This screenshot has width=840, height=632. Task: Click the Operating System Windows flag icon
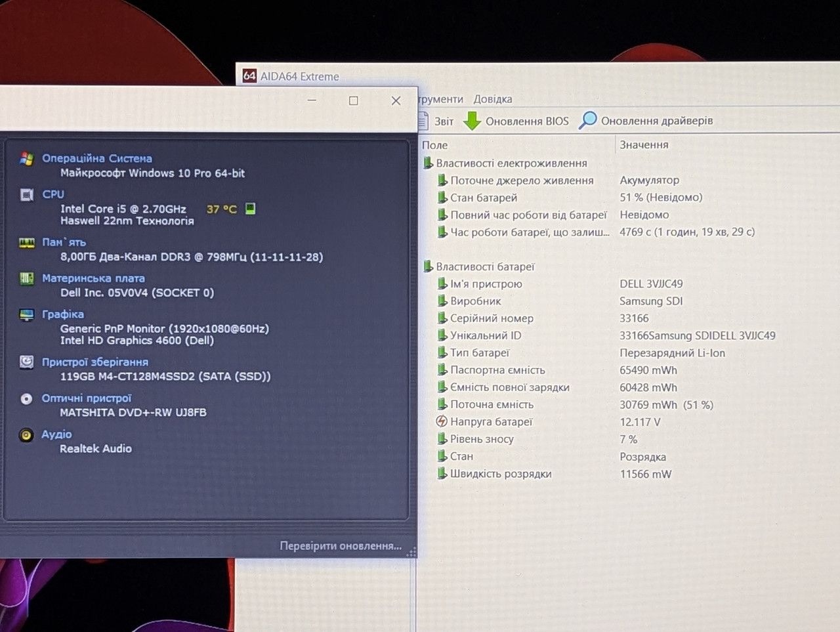[x=26, y=159]
